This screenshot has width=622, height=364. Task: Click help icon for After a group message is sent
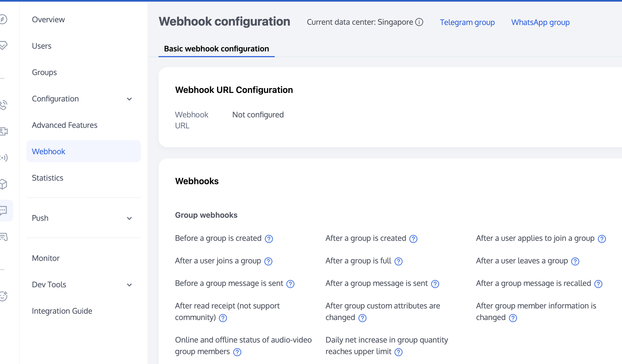pyautogui.click(x=435, y=284)
